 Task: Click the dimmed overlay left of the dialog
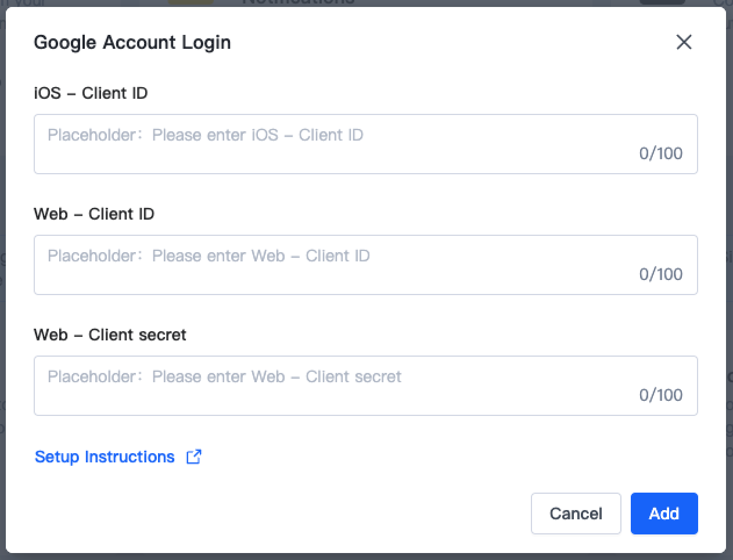coord(2,290)
